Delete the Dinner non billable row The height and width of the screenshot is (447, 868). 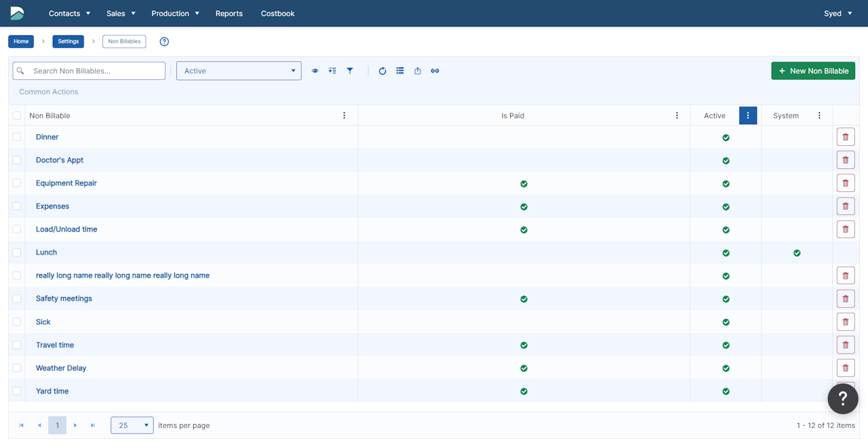tap(845, 137)
